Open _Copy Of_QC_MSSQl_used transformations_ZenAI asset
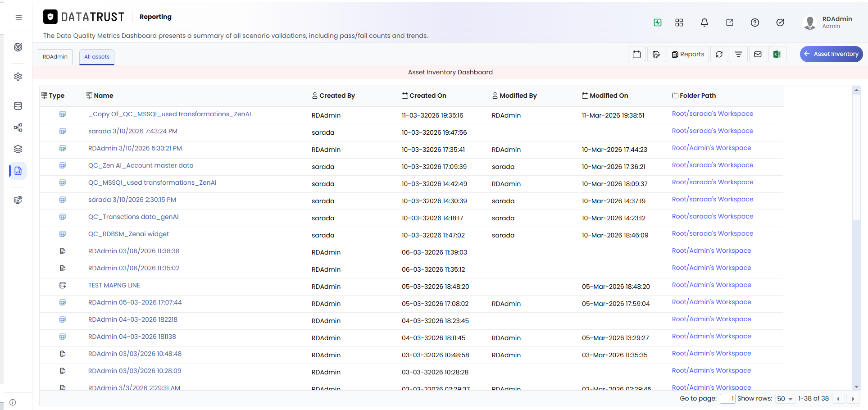This screenshot has height=410, width=868. point(170,114)
